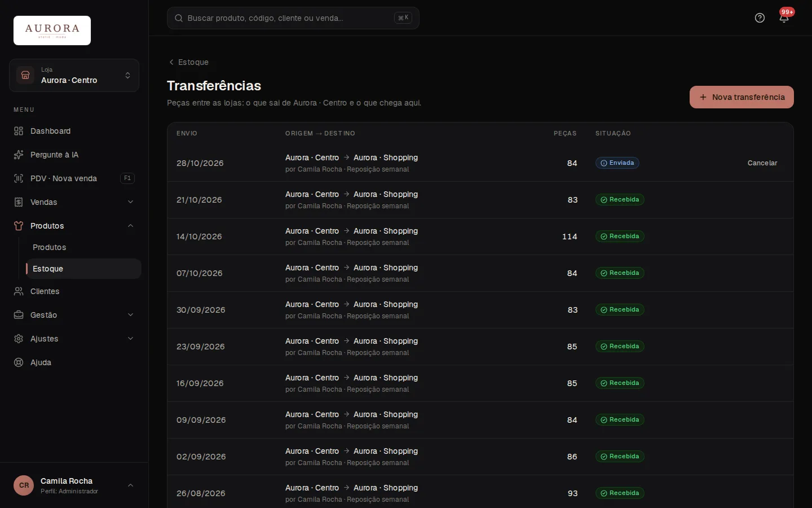Screen dimensions: 812x508
Task: Open Camila Rocha profile menu chevron
Action: (130, 485)
